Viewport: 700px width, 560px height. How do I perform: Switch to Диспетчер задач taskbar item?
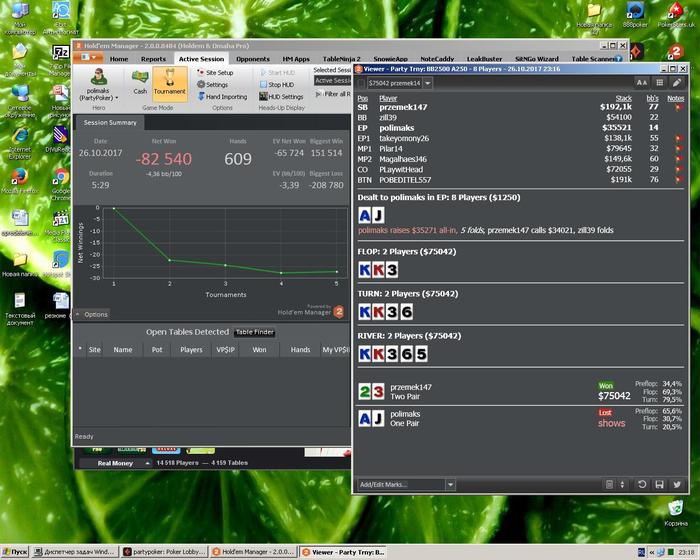[x=75, y=552]
